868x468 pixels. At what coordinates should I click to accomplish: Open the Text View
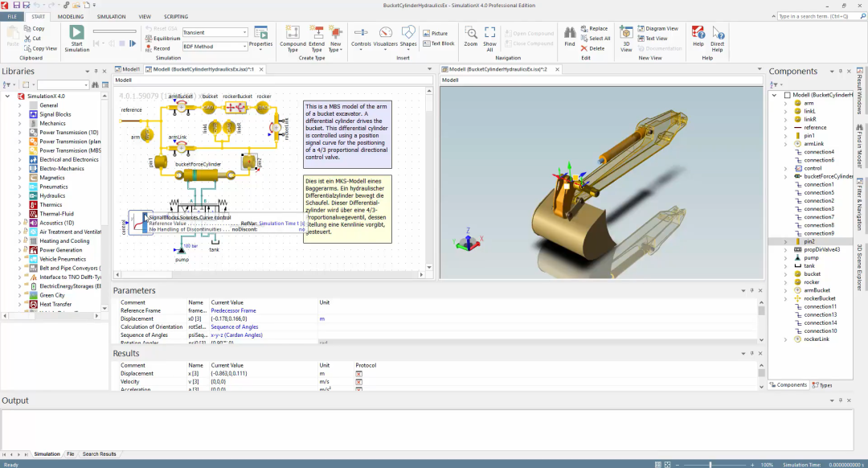pyautogui.click(x=652, y=39)
